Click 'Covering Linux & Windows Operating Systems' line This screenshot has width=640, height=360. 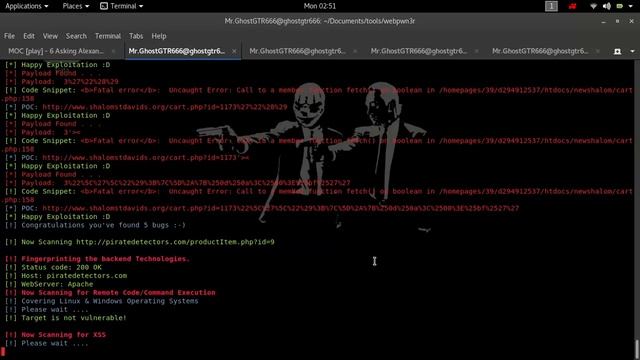pos(101,301)
